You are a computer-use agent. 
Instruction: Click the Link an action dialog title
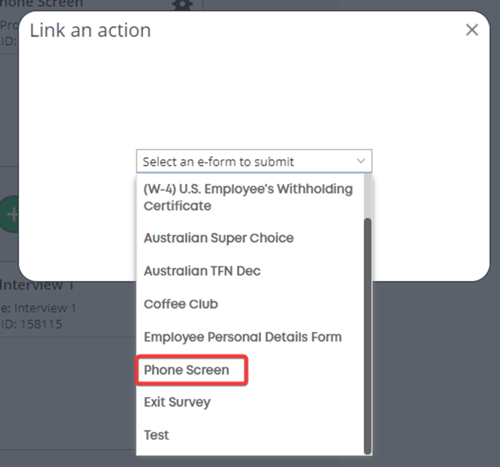[x=90, y=30]
